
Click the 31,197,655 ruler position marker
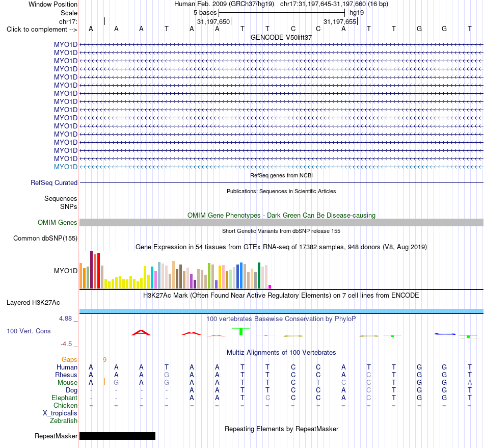(x=340, y=21)
